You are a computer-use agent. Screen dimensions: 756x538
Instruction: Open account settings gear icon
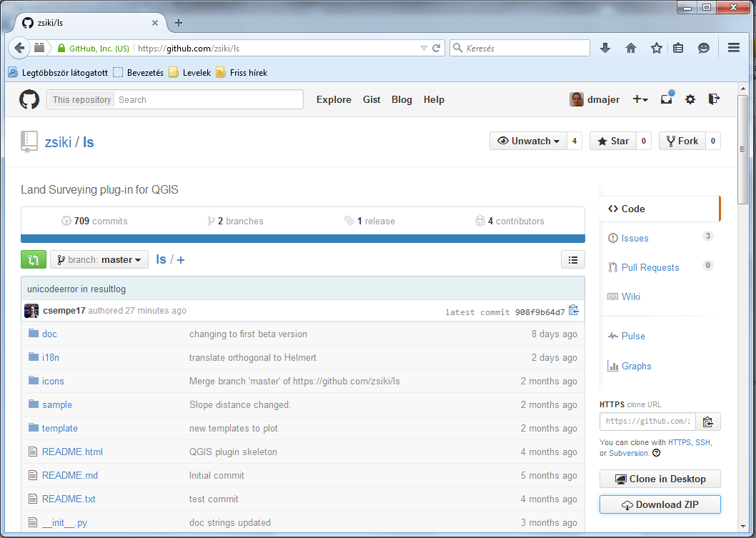pyautogui.click(x=690, y=99)
